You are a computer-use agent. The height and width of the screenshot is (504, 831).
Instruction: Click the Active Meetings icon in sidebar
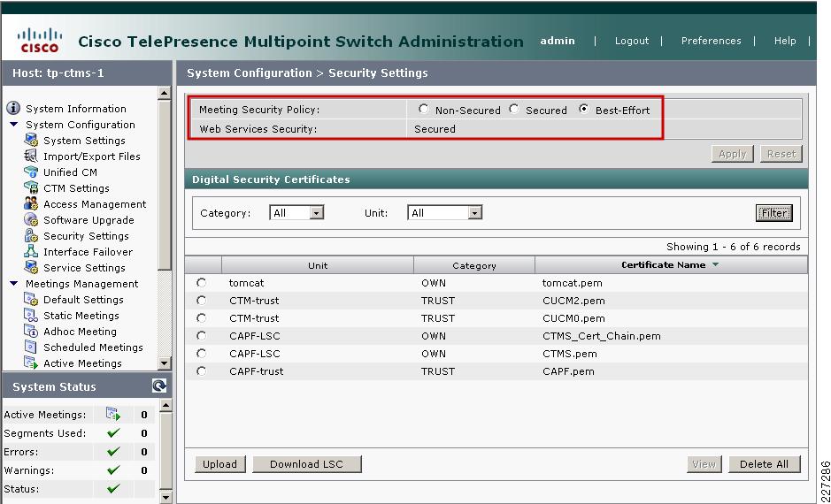[x=31, y=363]
